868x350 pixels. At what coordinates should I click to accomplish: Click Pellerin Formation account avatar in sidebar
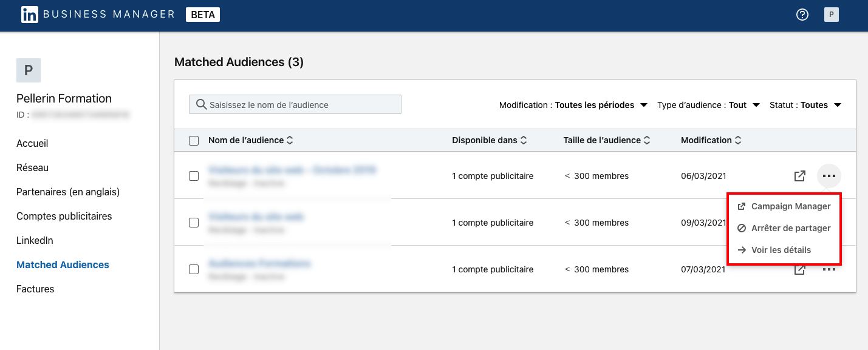(29, 70)
